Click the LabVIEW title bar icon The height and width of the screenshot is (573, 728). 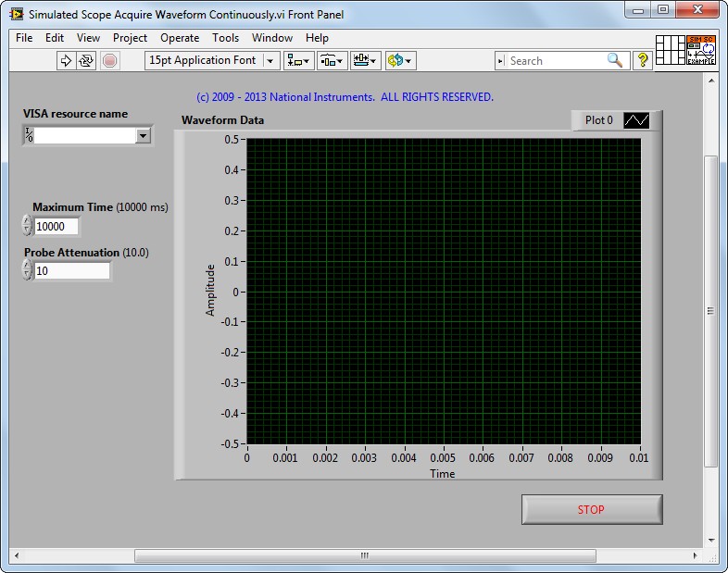17,14
